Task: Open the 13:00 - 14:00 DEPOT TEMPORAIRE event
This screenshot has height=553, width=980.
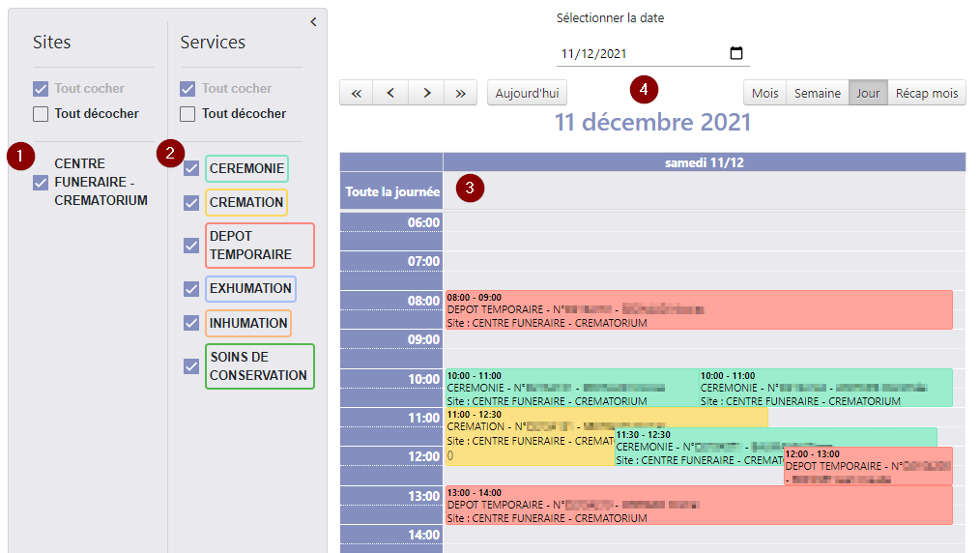Action: pos(699,505)
